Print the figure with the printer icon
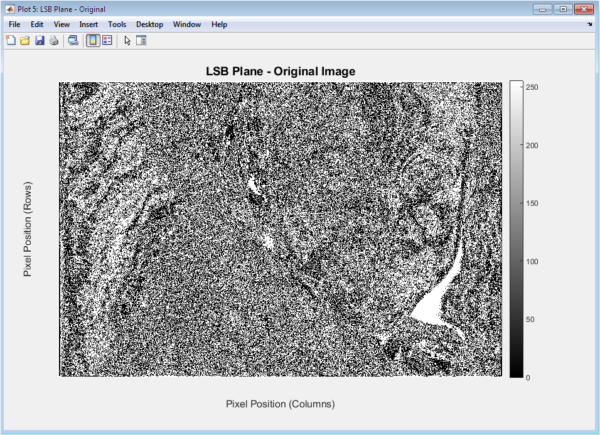 [54, 40]
